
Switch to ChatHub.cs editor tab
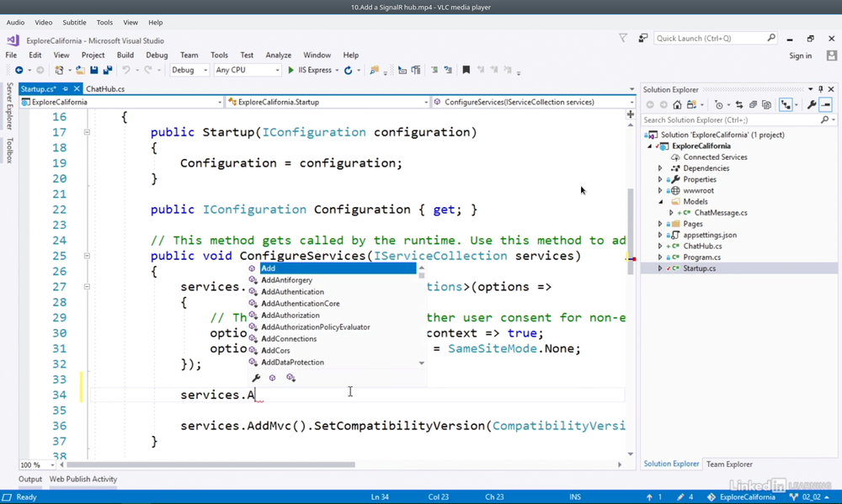pyautogui.click(x=105, y=89)
